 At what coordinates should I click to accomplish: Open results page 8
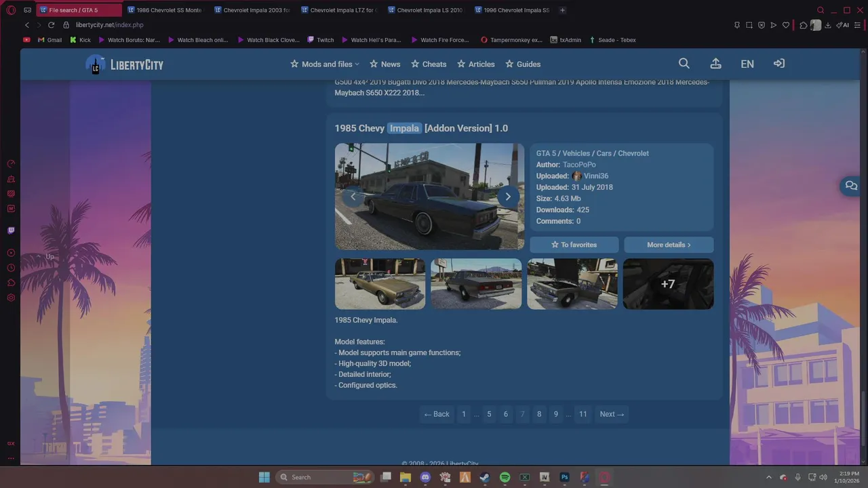539,414
